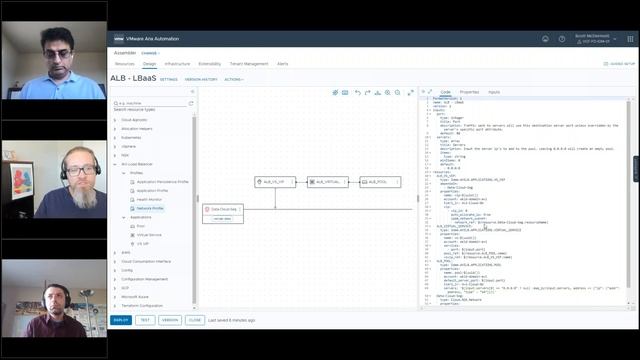Image resolution: width=640 pixels, height=360 pixels.
Task: Click the CLOSE button
Action: tap(195, 320)
